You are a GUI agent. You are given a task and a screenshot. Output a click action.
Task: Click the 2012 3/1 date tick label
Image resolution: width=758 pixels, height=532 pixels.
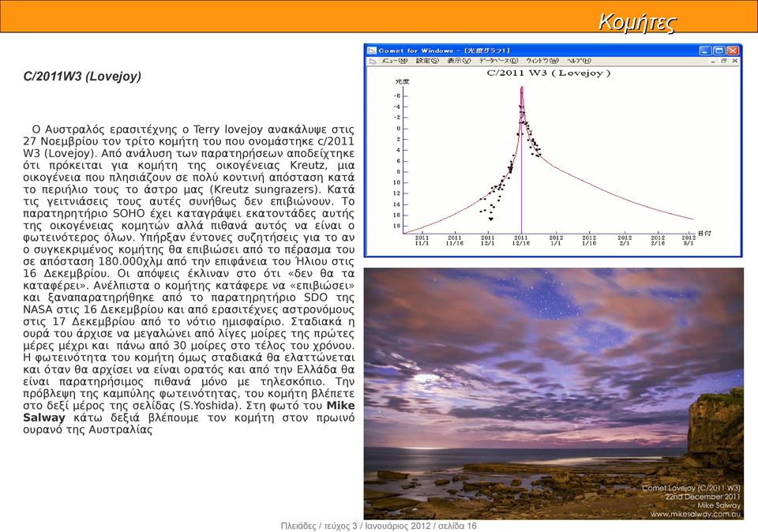coord(689,240)
